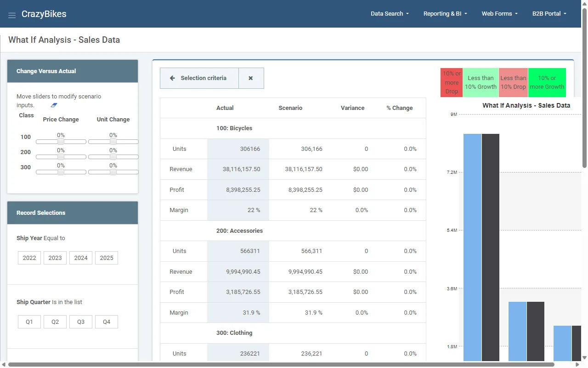Adjust Price Change slider for class 100
Viewport: 588px width, 368px height.
tap(61, 142)
